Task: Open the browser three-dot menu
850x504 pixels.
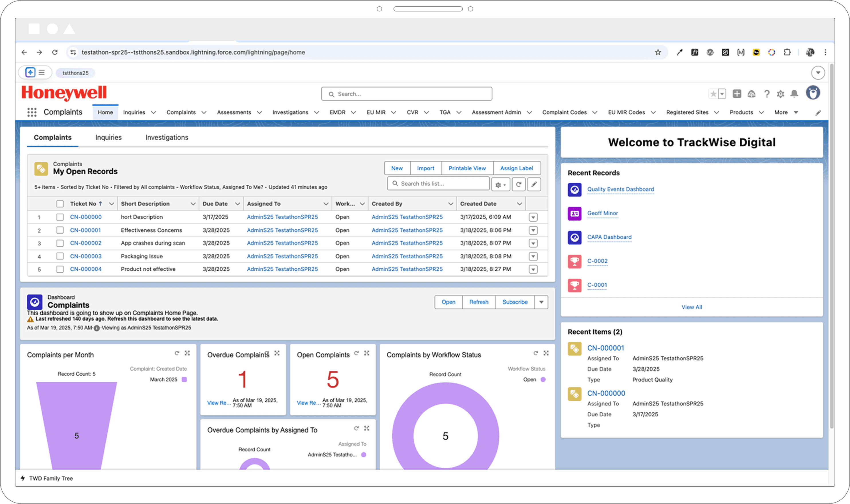Action: coord(826,52)
